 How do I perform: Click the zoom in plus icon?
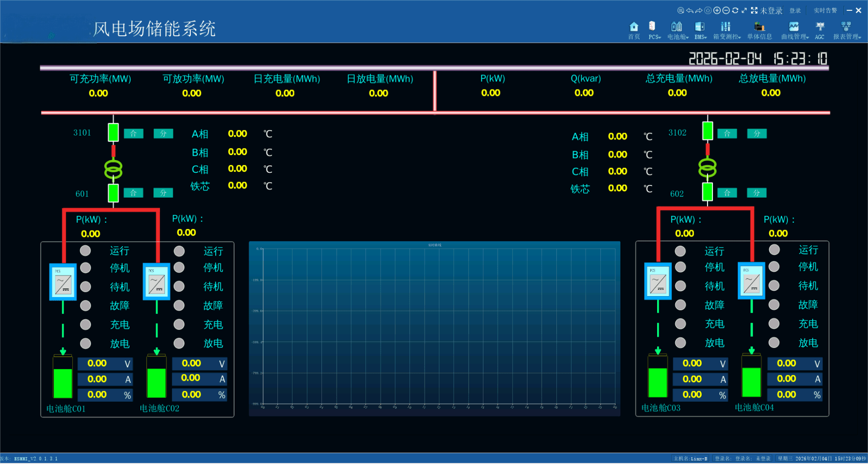coord(717,10)
